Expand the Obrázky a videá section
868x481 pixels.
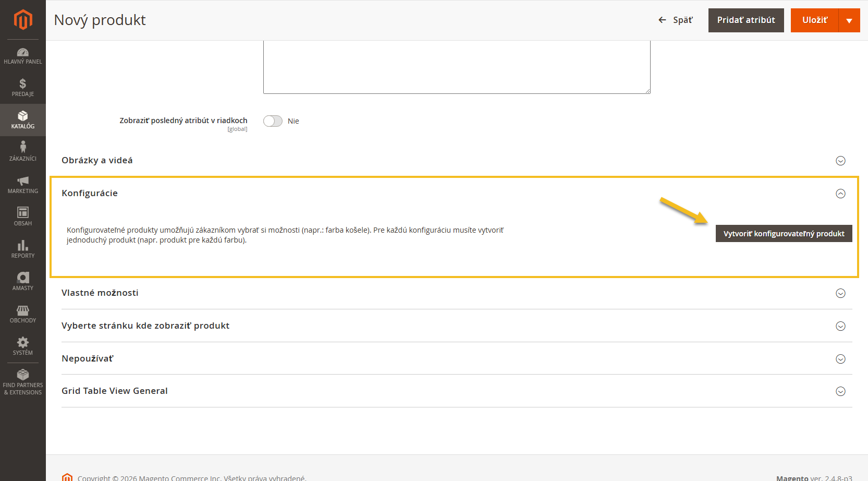[x=840, y=161]
